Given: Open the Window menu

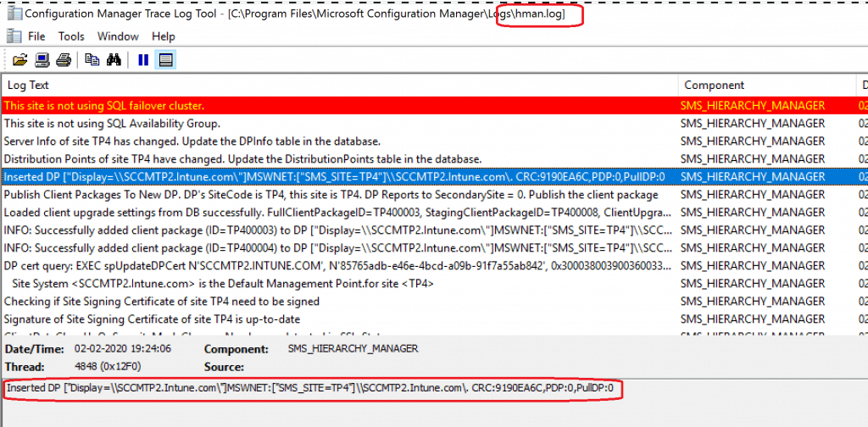Looking at the screenshot, I should pyautogui.click(x=118, y=36).
